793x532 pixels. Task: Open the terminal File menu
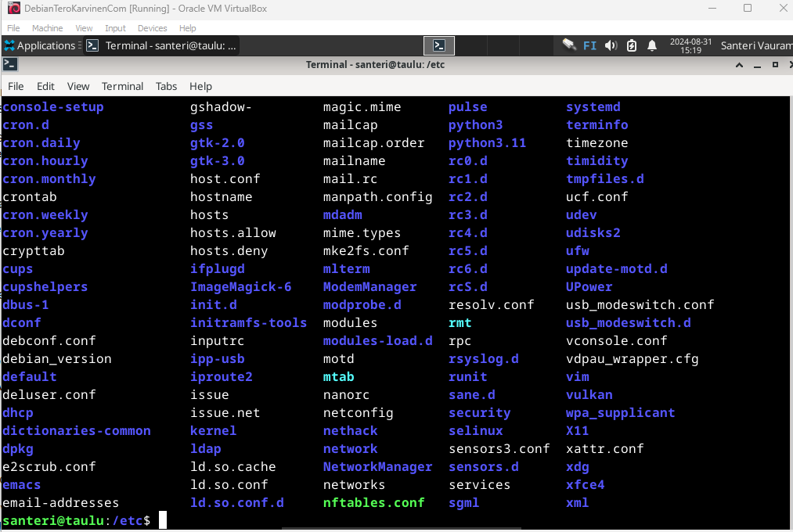[x=16, y=86]
